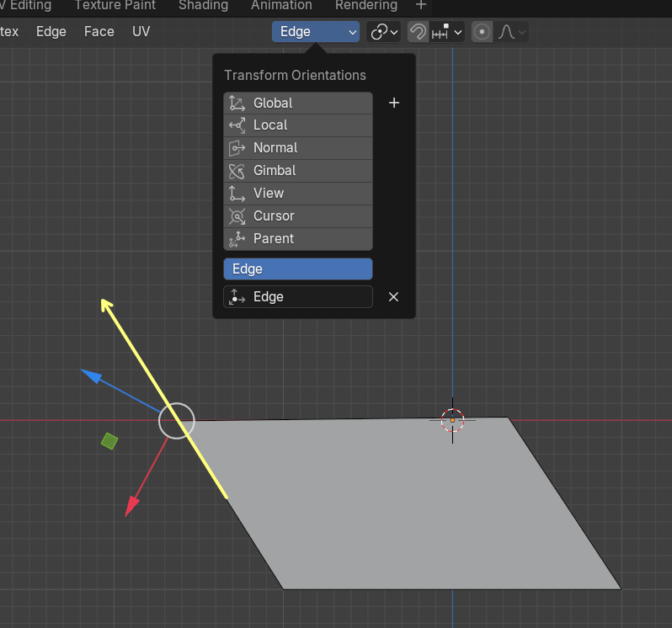
Task: Click the plus to create new orientation
Action: tap(394, 103)
